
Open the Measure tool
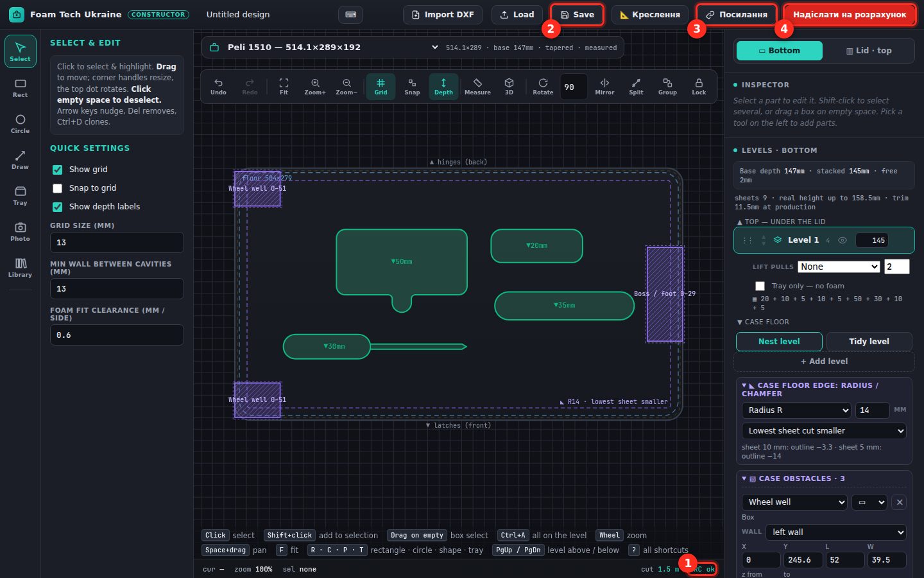click(477, 87)
